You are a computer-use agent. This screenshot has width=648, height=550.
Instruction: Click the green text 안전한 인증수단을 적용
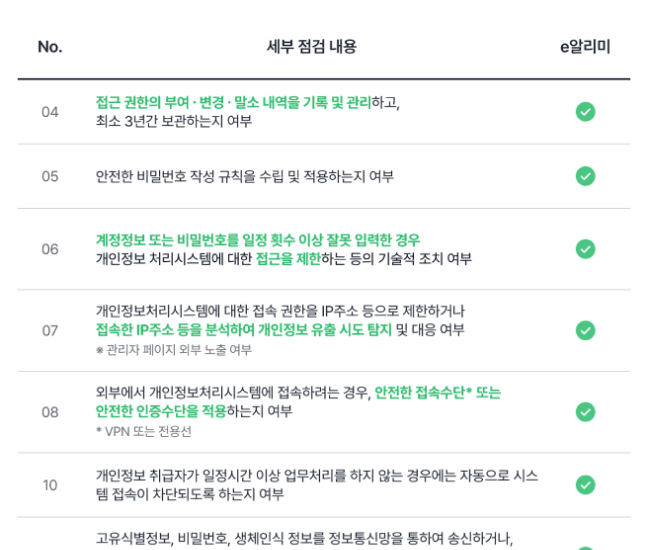click(x=161, y=411)
